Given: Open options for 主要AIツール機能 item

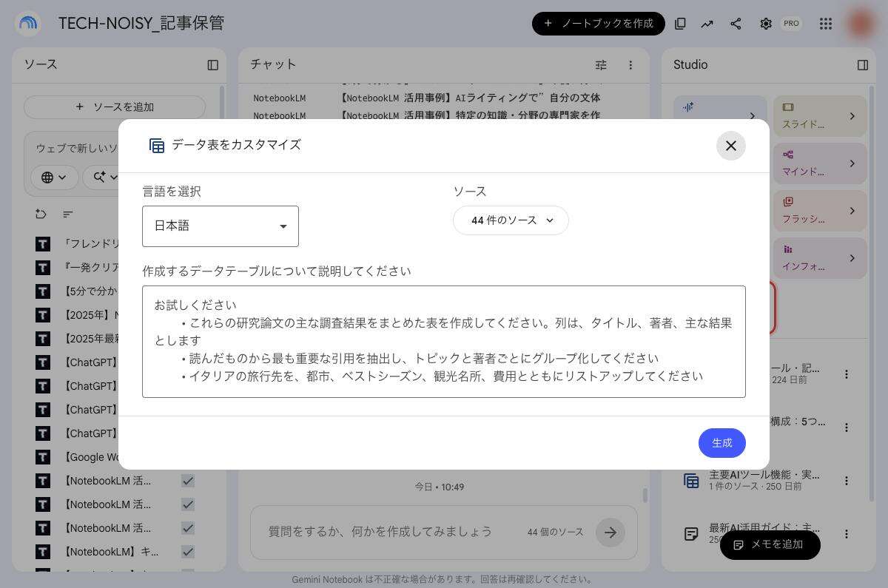Looking at the screenshot, I should coord(847,481).
